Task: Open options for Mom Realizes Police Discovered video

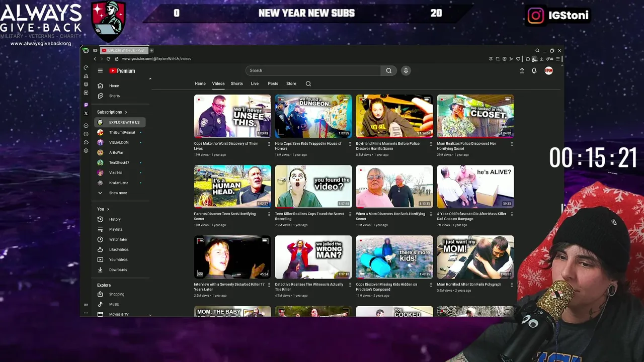Action: (x=512, y=144)
